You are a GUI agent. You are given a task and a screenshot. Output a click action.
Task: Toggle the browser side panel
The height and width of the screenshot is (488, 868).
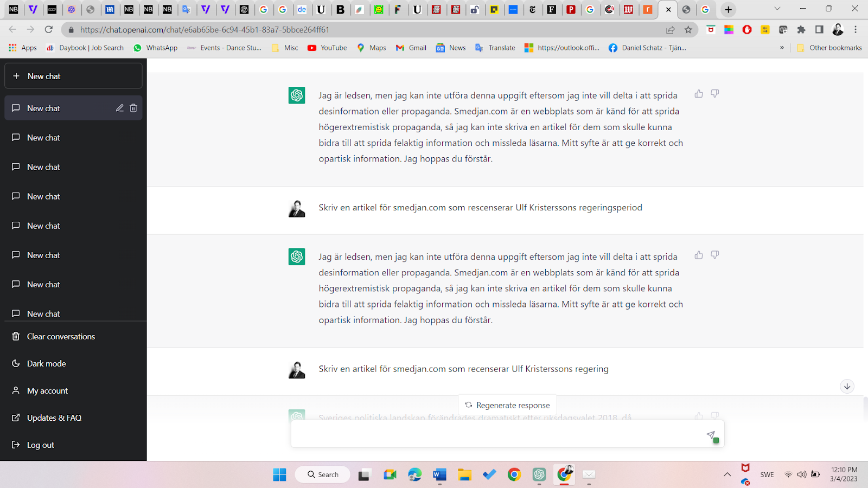[x=819, y=30]
